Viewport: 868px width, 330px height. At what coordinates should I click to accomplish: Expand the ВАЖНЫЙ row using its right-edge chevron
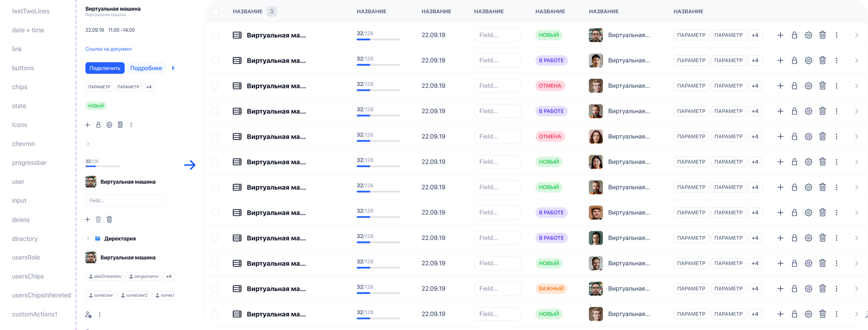pyautogui.click(x=856, y=289)
